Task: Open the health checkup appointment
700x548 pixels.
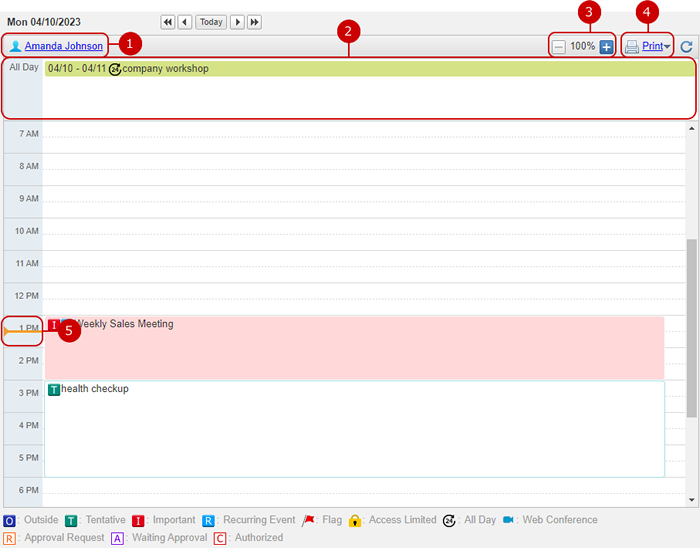Action: [x=354, y=429]
